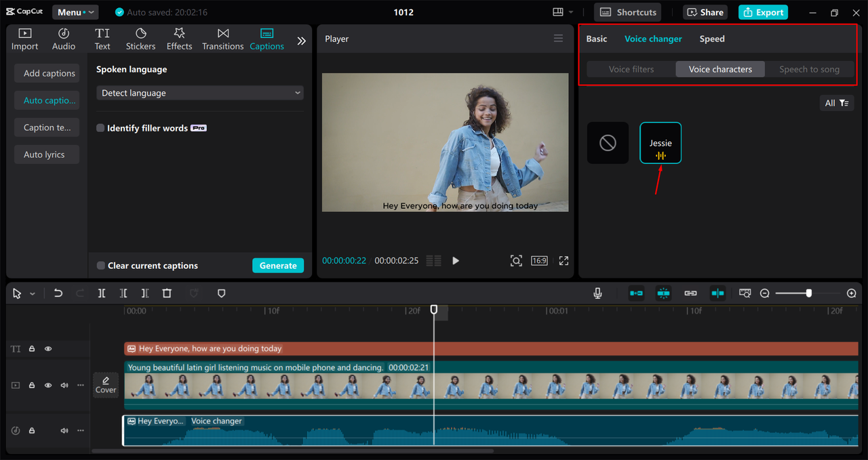Click the Delete right split icon
The image size is (868, 460).
pyautogui.click(x=145, y=293)
